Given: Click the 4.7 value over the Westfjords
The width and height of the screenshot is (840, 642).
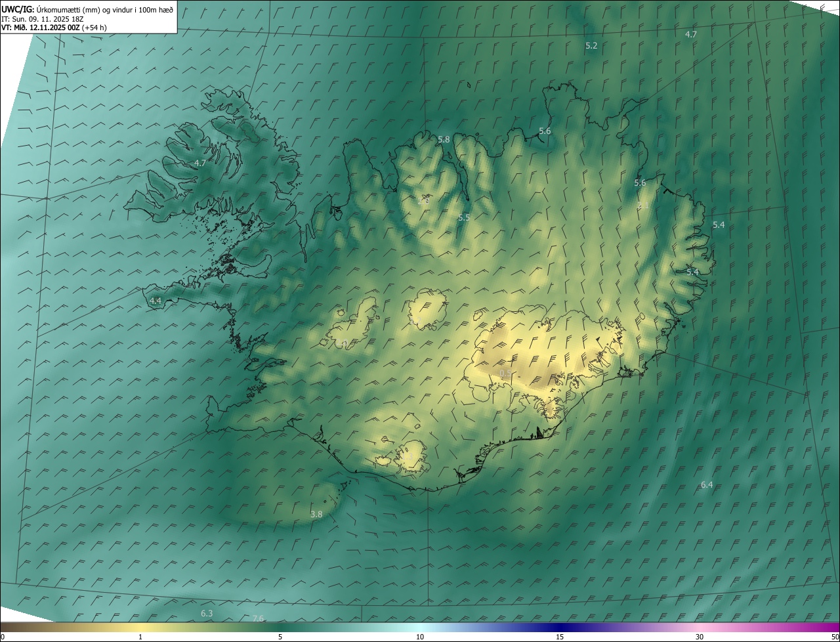Looking at the screenshot, I should click(x=200, y=163).
